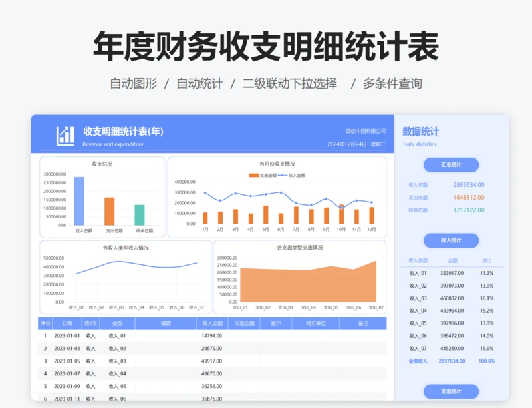Screen dimensions: 532x408
Task: Click the highlighted line point above 10月
Action: pyautogui.click(x=341, y=207)
